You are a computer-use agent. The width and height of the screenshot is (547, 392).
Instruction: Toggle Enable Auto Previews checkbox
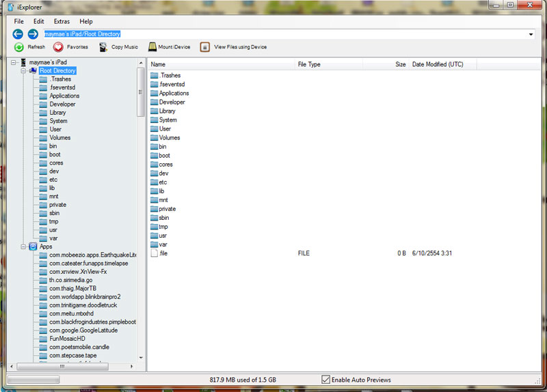coord(325,380)
